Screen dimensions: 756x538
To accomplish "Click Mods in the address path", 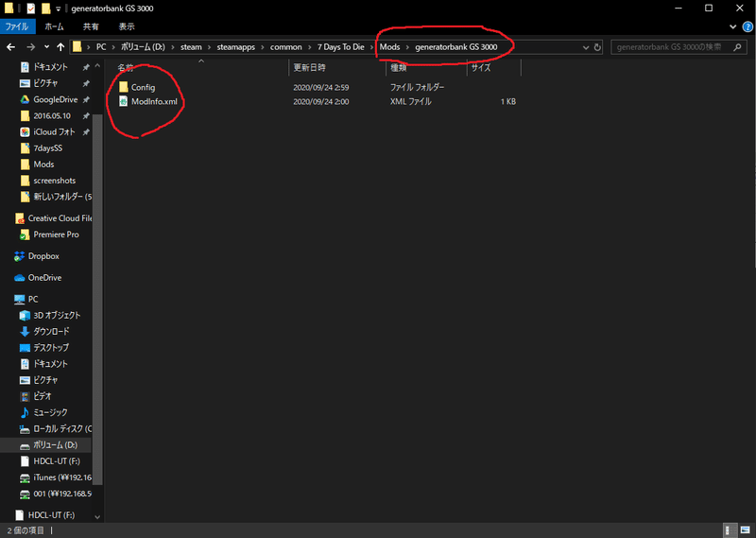I will tap(389, 47).
